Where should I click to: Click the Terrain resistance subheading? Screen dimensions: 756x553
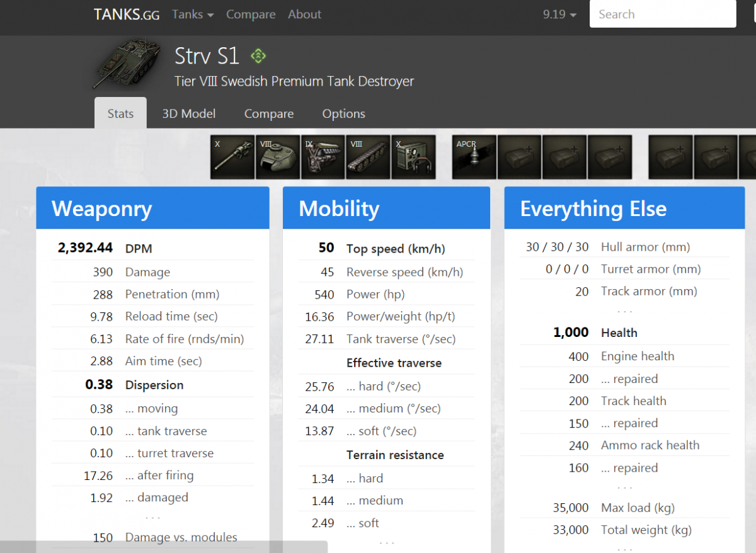[395, 455]
